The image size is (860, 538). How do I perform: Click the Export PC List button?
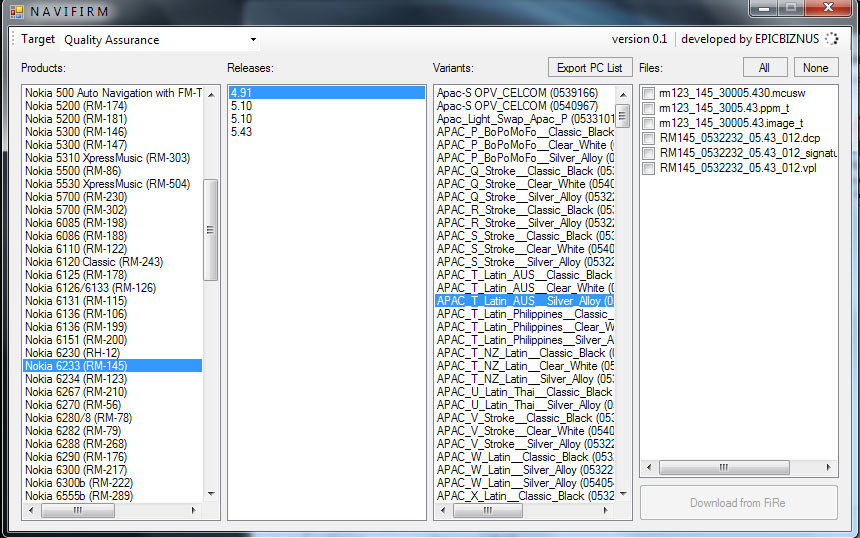590,67
